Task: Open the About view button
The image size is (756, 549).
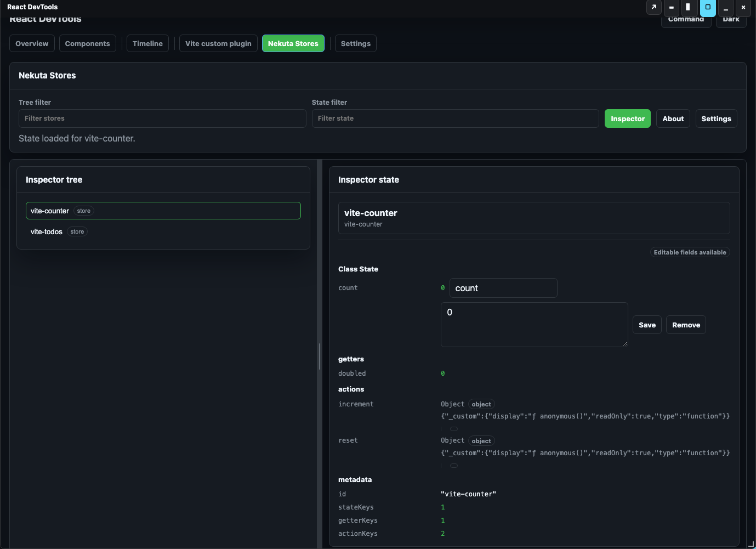Action: [673, 118]
